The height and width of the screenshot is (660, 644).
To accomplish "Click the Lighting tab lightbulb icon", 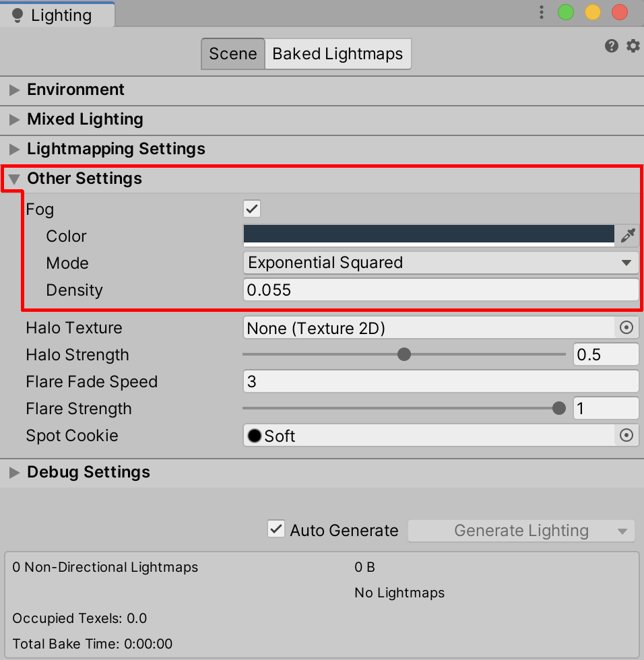I will click(18, 15).
